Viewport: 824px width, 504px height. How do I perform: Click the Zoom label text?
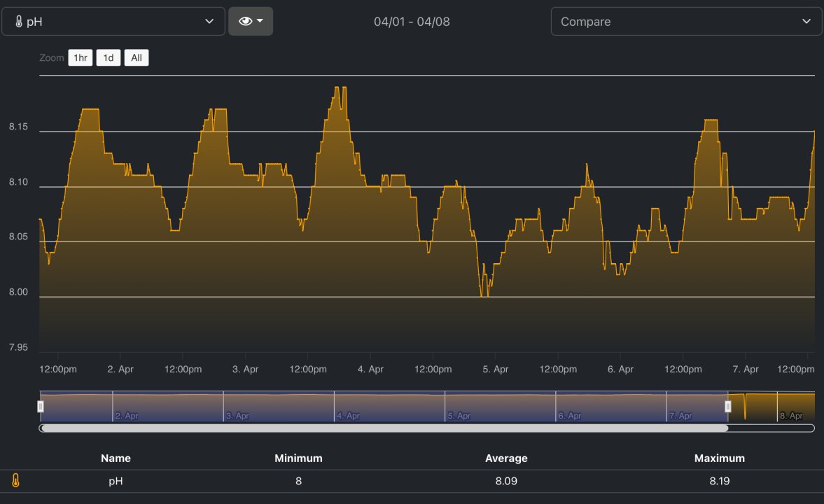(52, 58)
